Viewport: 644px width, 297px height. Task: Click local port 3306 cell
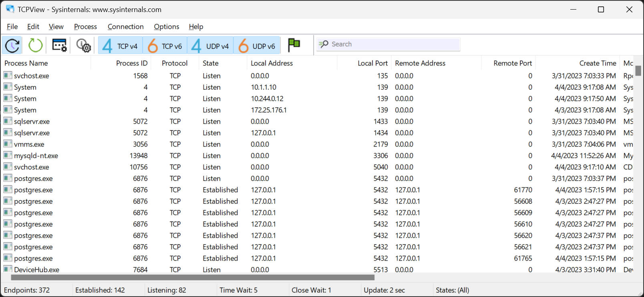tap(380, 156)
